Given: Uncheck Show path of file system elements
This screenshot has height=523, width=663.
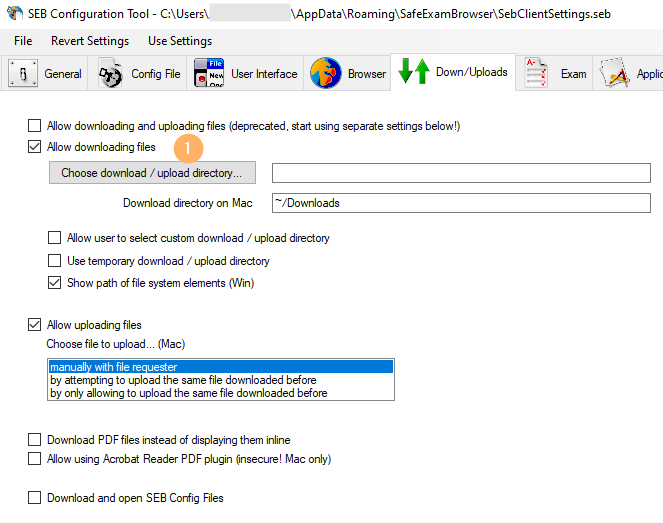Looking at the screenshot, I should coord(56,283).
